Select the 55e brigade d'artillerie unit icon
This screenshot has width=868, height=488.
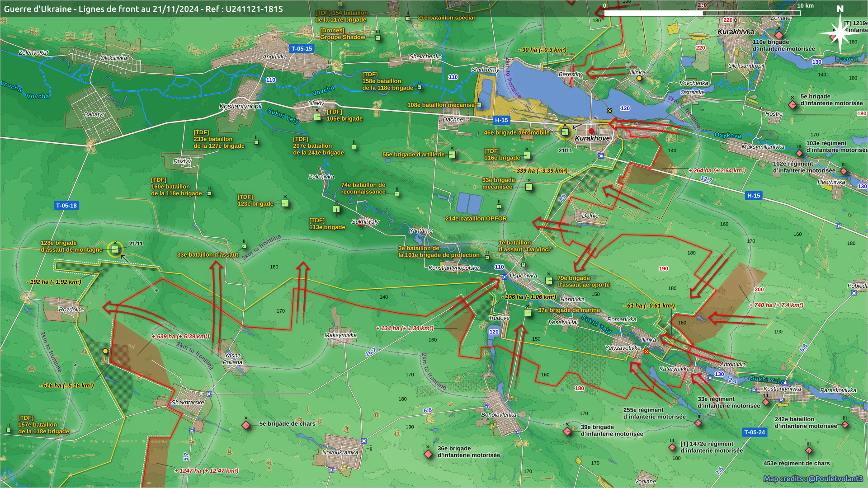[x=452, y=155]
